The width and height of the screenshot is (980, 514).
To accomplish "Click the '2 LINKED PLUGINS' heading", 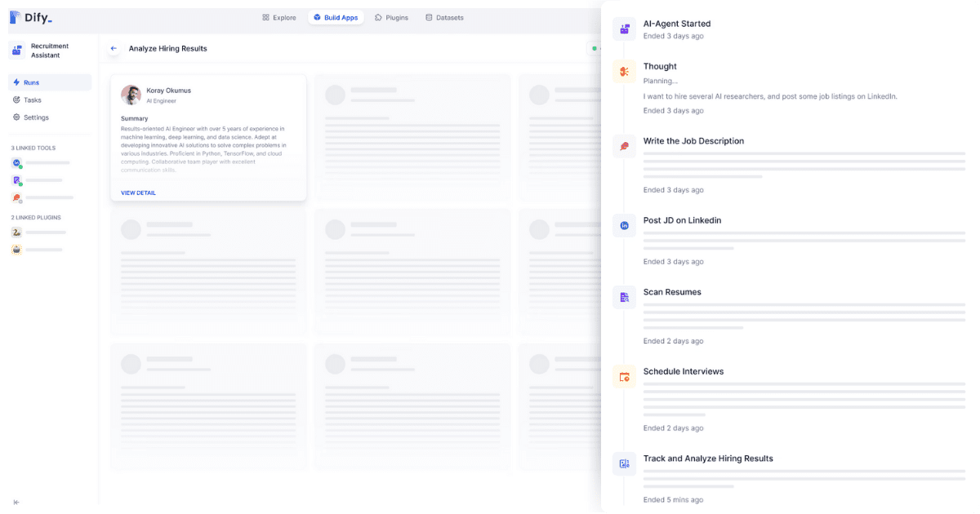I will (x=36, y=218).
